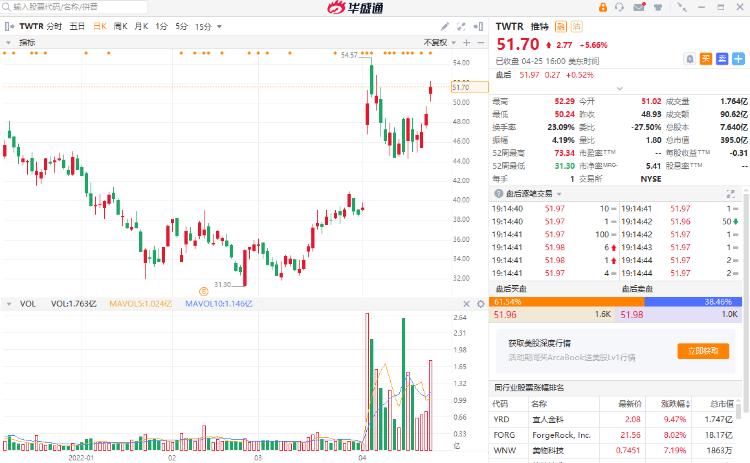Expand quote details chevron under 盘后
This screenshot has width=750, height=463.
[619, 88]
